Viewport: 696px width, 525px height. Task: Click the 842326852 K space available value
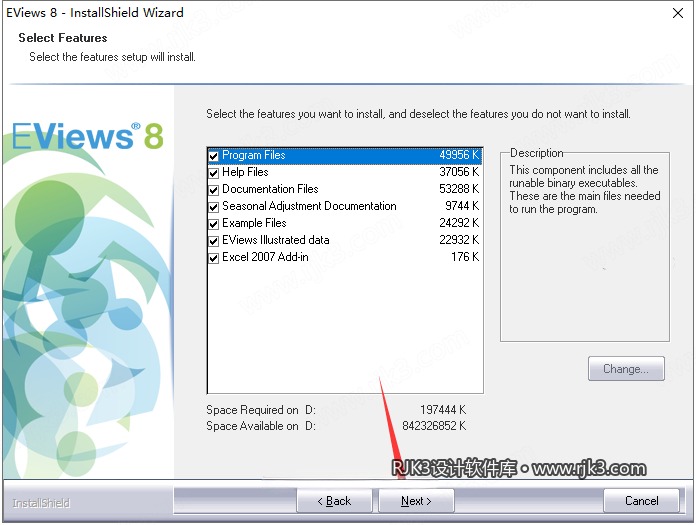click(434, 426)
